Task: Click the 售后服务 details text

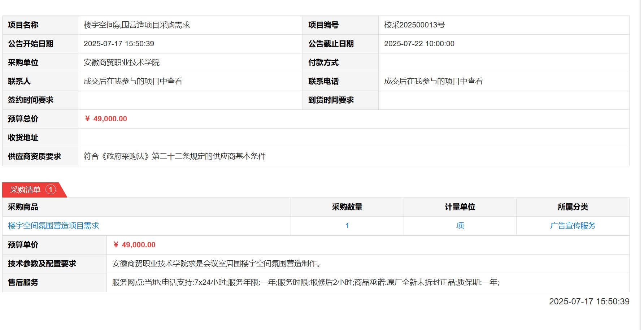Action: (305, 282)
